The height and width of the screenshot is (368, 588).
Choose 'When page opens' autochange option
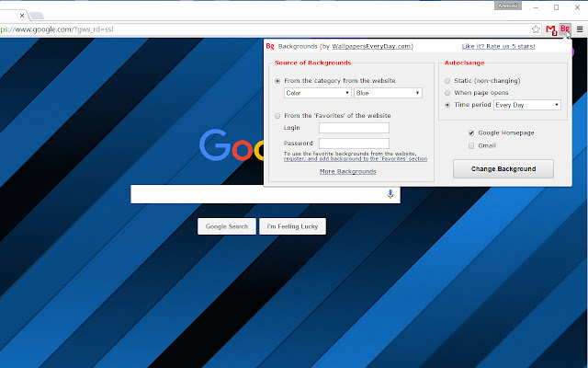pyautogui.click(x=447, y=93)
